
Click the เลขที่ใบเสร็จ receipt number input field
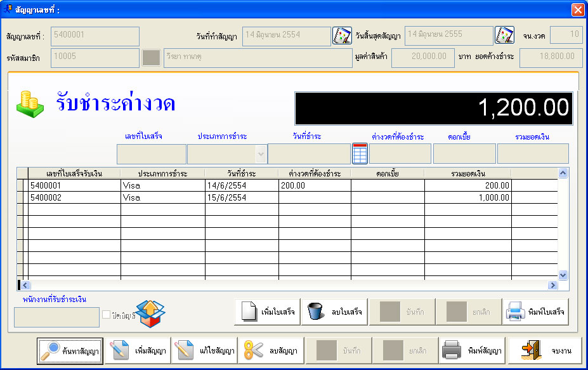pyautogui.click(x=152, y=154)
